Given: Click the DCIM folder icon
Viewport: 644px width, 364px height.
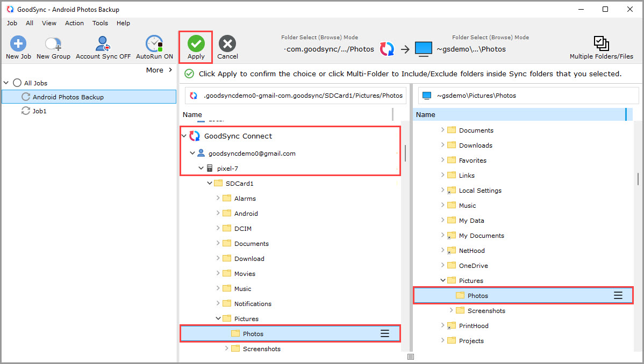Looking at the screenshot, I should [227, 228].
